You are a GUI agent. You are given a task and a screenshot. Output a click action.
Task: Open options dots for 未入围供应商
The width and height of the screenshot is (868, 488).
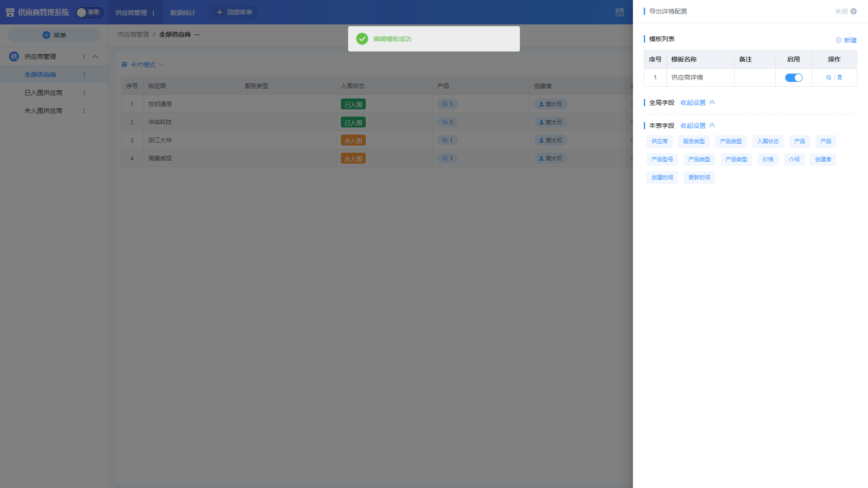tap(84, 111)
